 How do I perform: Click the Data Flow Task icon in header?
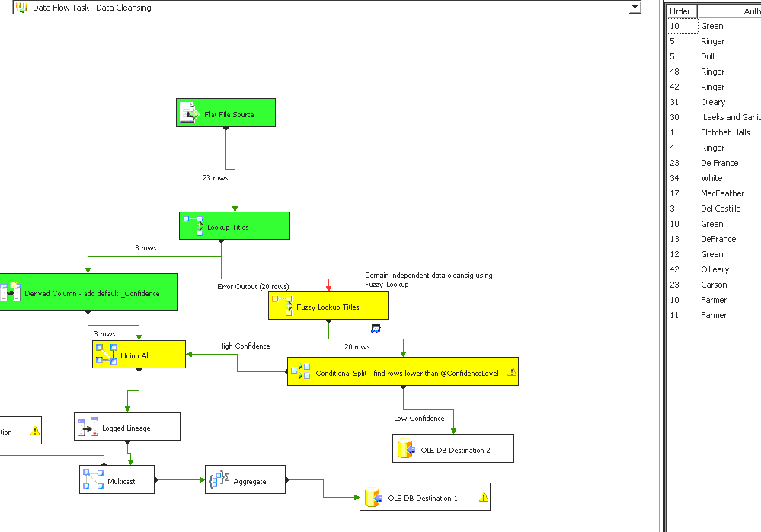point(21,8)
